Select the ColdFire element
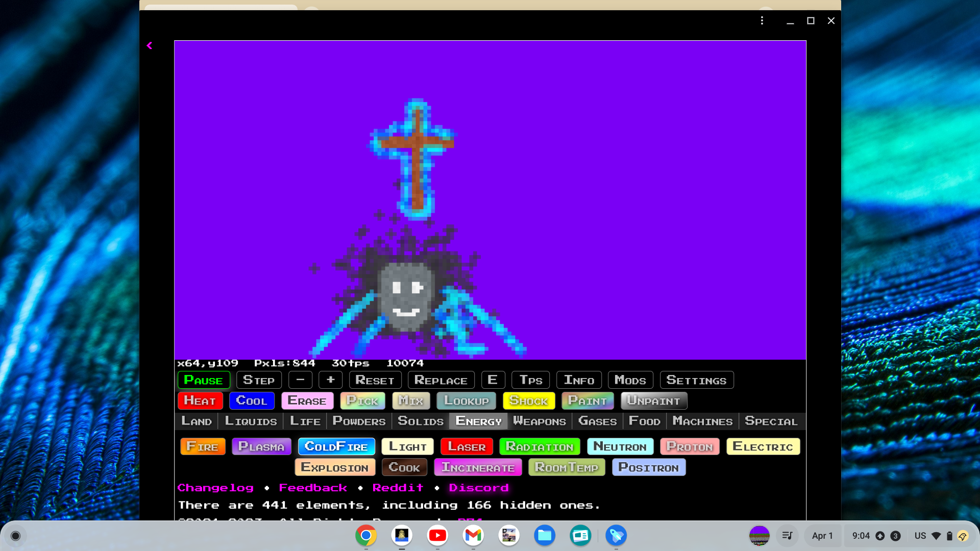 coord(336,446)
